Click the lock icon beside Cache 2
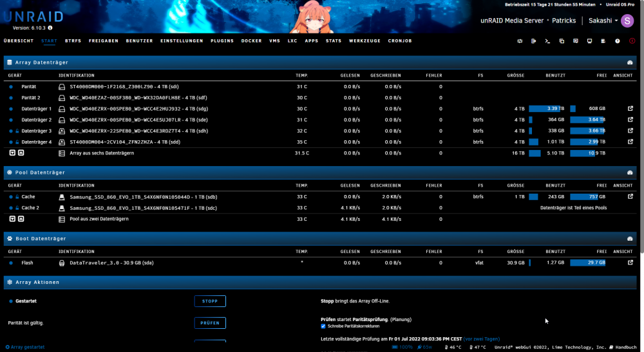 tap(17, 208)
